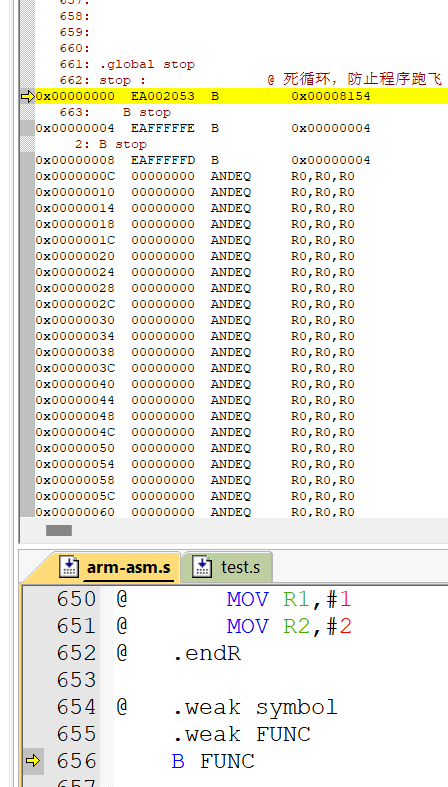Select the ANDEQ row at 0x00000010
This screenshot has width=448, height=787.
[x=195, y=192]
